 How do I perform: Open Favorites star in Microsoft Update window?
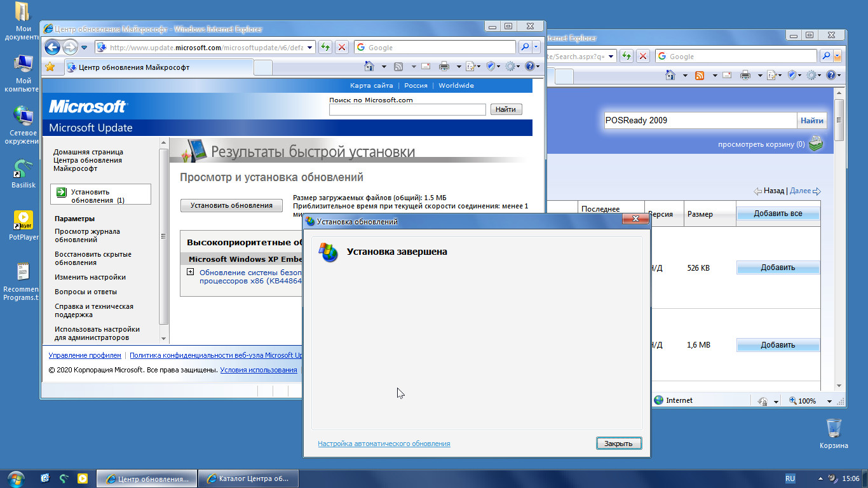click(x=50, y=67)
